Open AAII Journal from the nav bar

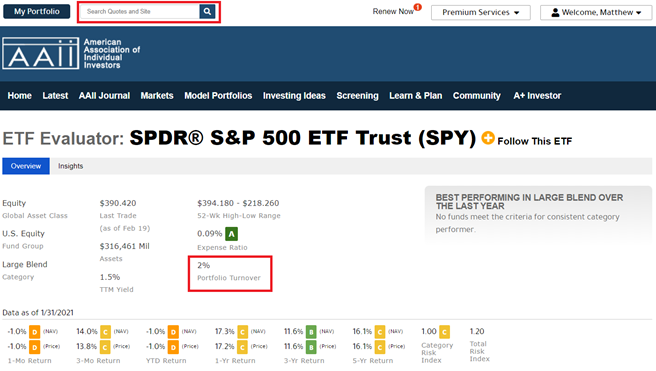point(104,96)
